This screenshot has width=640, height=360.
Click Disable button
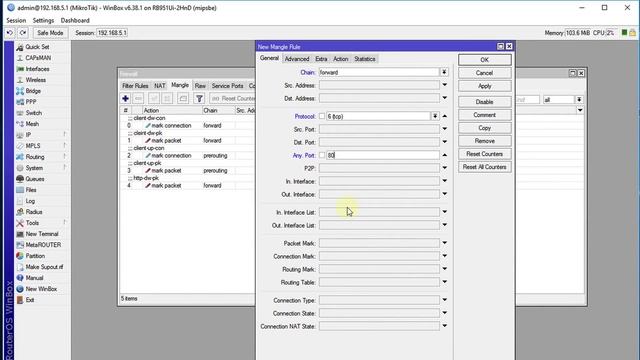pos(484,102)
